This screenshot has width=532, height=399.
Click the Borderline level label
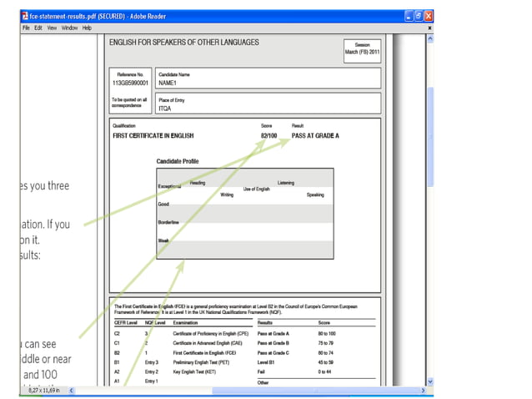coord(168,222)
